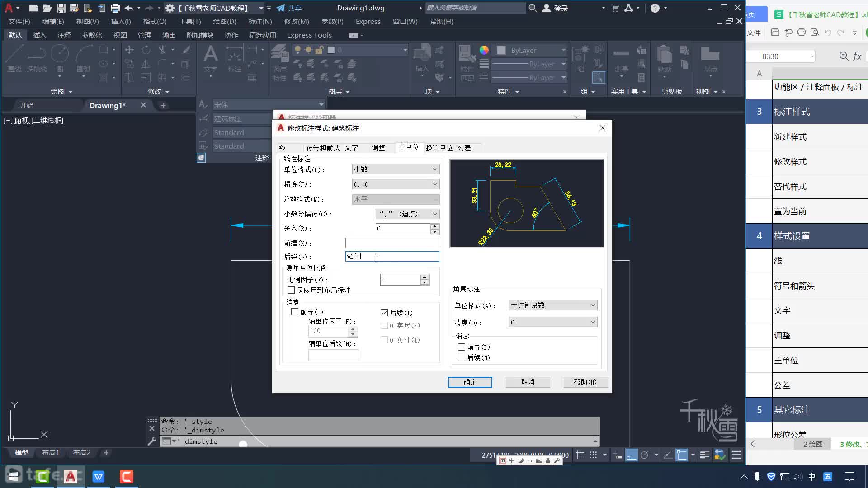Click the Open file folder icon
The width and height of the screenshot is (868, 488).
(x=47, y=8)
